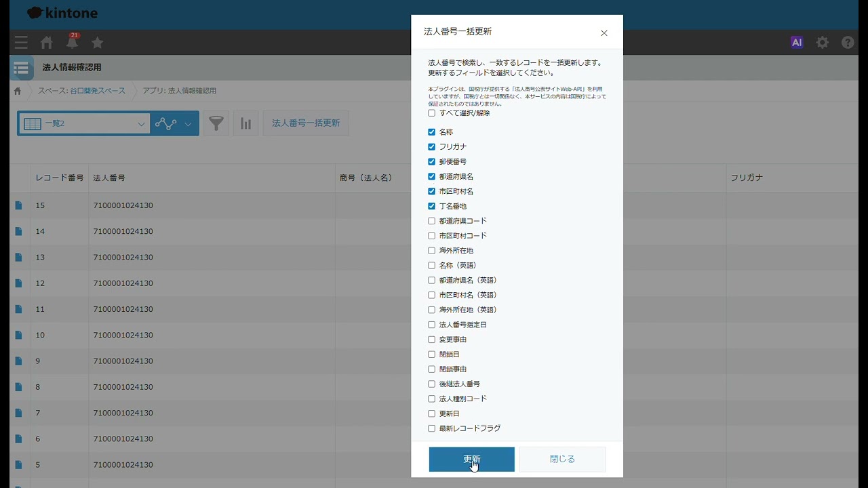868x488 pixels.
Task: Click the 法人番号一括更新 toolbar button
Action: (306, 123)
